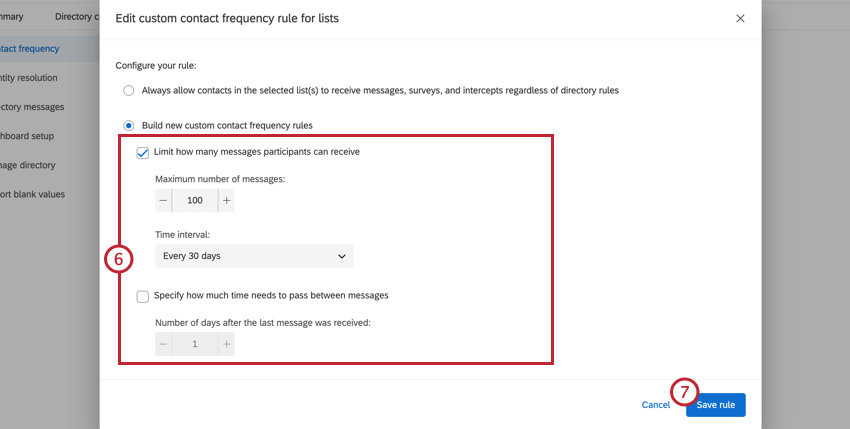Decrease maximum number of messages

(x=164, y=200)
